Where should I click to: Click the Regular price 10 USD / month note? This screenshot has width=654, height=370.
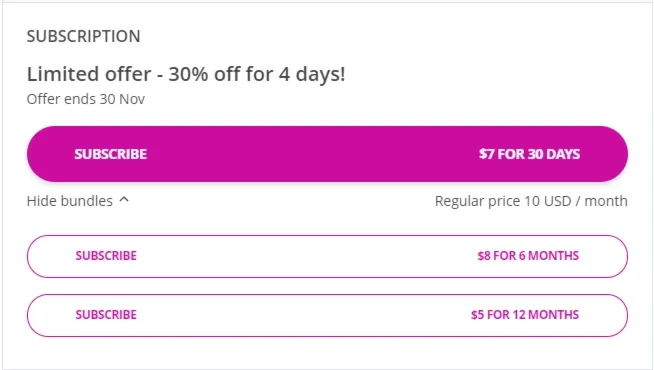(x=531, y=201)
